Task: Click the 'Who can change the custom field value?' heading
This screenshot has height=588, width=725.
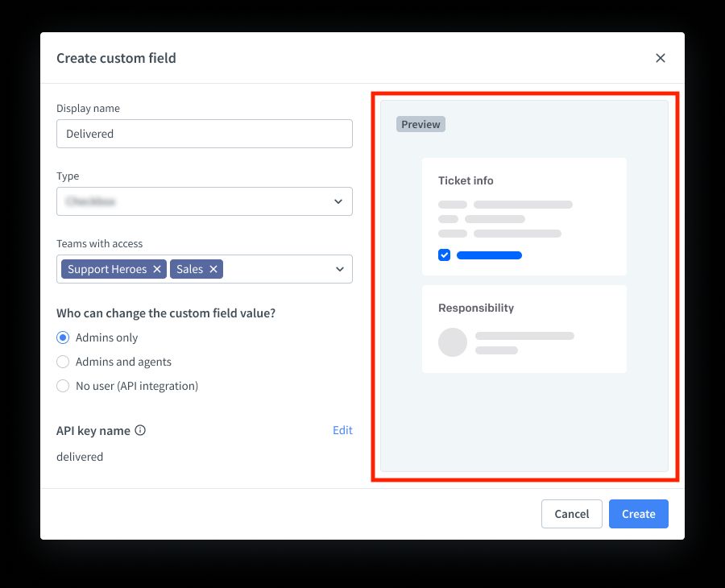Action: click(x=165, y=313)
